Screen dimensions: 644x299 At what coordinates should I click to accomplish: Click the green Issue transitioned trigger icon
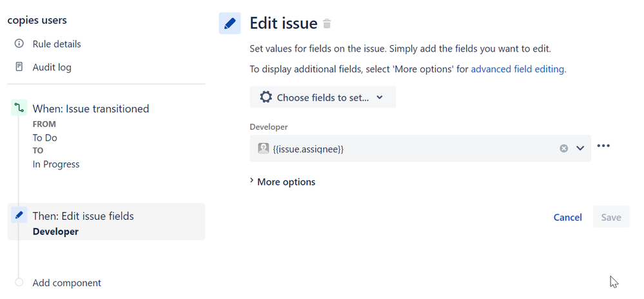19,108
